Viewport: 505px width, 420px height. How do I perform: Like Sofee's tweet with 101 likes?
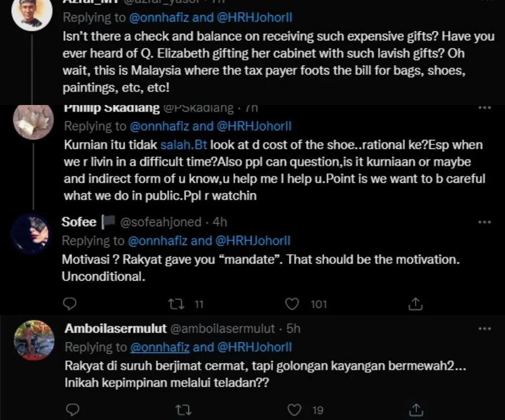[292, 303]
